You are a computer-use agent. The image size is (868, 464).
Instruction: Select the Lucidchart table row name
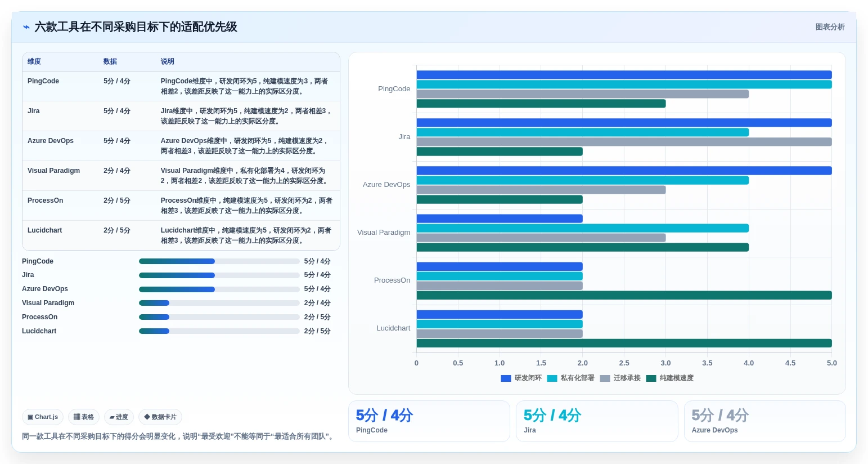(x=44, y=230)
